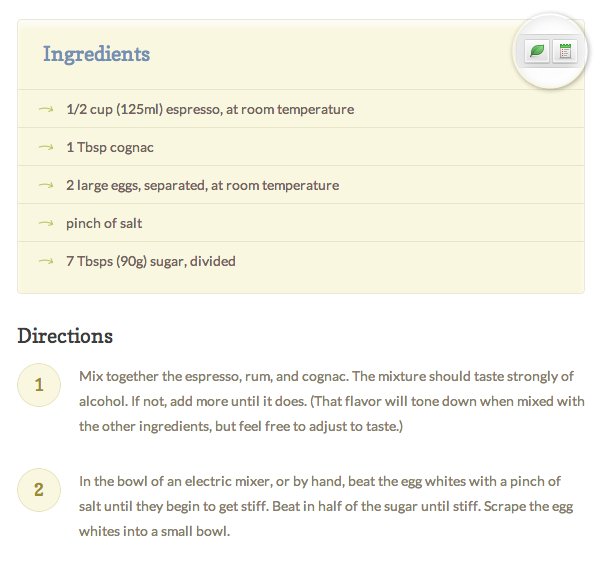Select the step 2 number circle

tap(39, 490)
